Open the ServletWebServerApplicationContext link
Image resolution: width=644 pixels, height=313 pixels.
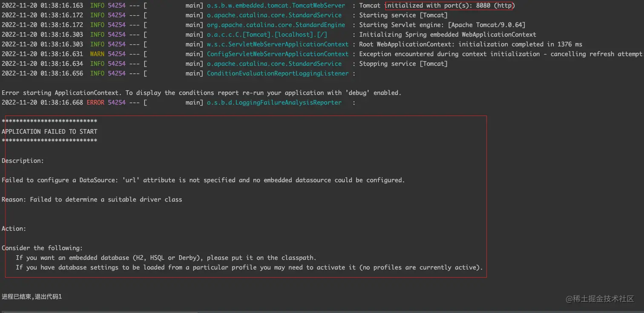pyautogui.click(x=277, y=44)
